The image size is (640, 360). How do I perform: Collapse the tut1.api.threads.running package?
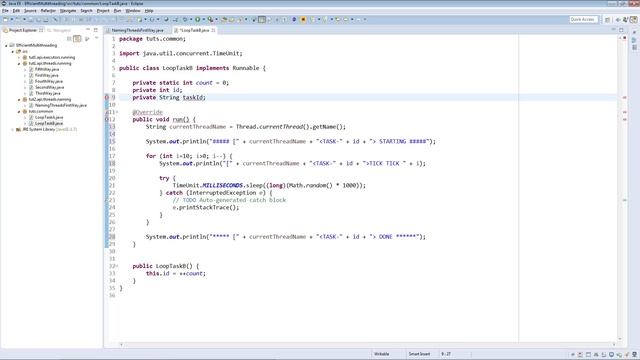click(x=19, y=64)
